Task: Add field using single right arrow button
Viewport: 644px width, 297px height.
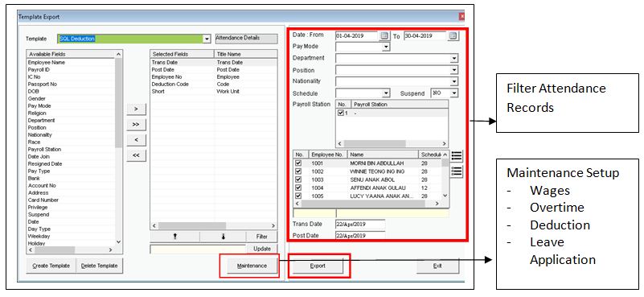Action: click(136, 109)
